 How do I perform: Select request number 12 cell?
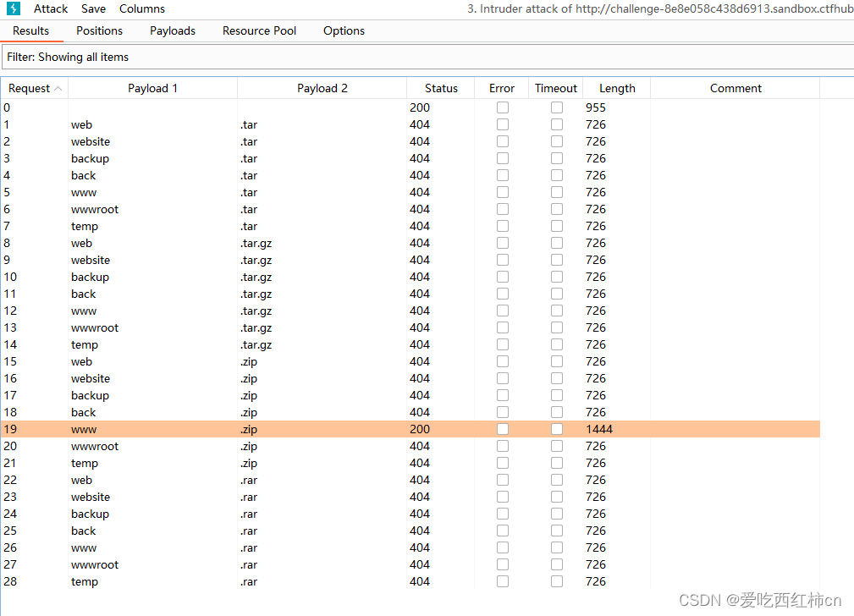click(x=10, y=311)
